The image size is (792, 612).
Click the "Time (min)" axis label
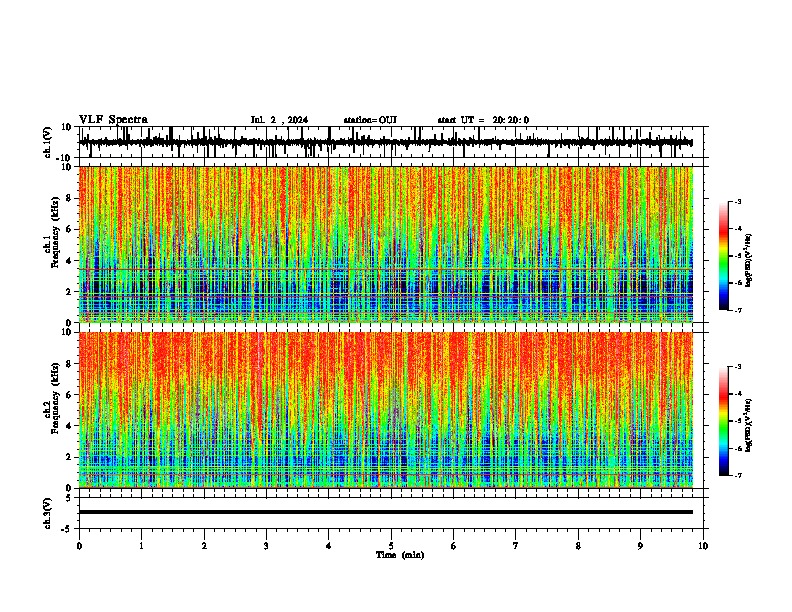pos(400,555)
